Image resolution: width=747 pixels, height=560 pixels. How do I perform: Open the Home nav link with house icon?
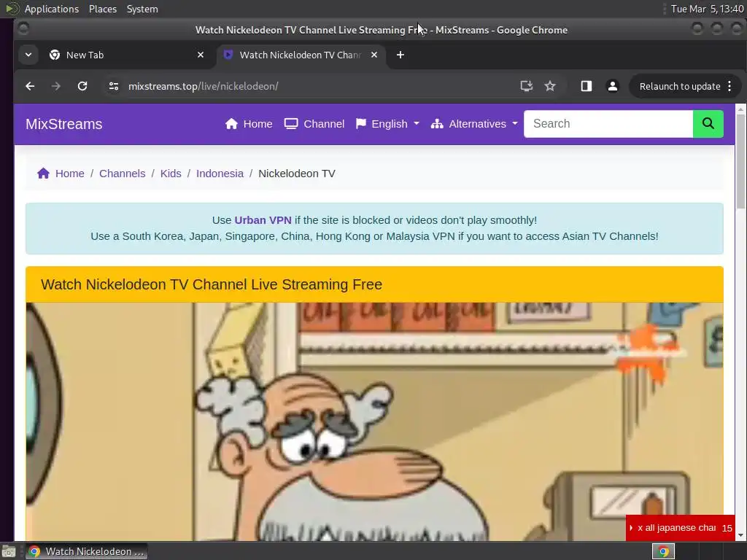click(x=249, y=124)
